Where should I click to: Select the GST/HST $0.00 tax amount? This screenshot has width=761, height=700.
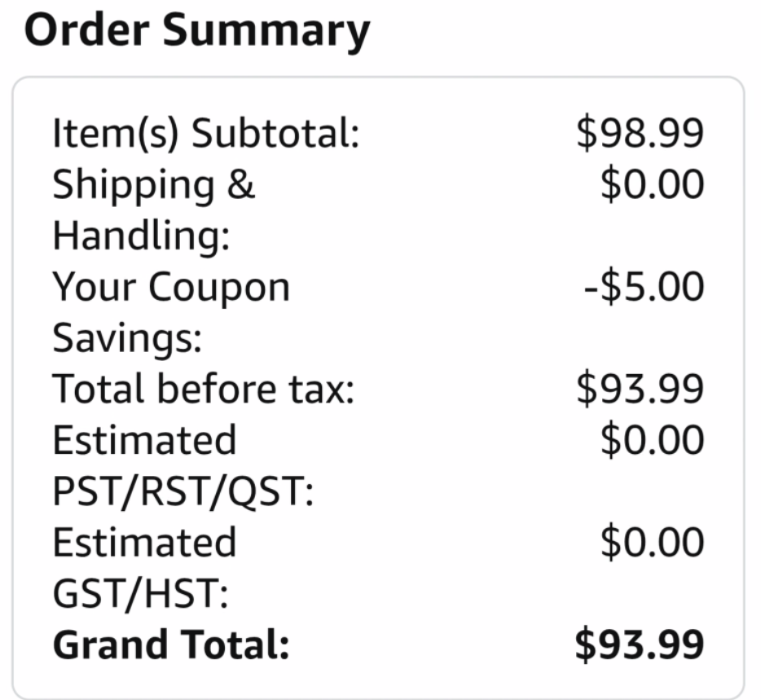[652, 542]
